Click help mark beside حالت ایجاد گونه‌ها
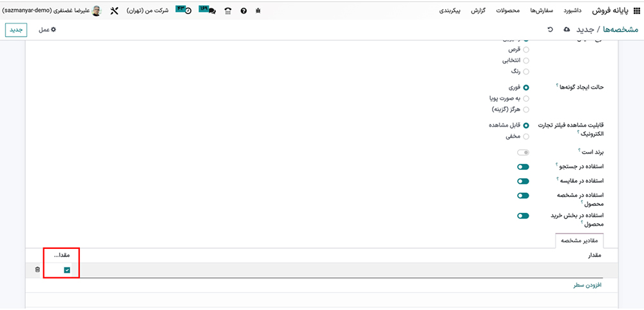Image resolution: width=644 pixels, height=310 pixels. pyautogui.click(x=557, y=86)
